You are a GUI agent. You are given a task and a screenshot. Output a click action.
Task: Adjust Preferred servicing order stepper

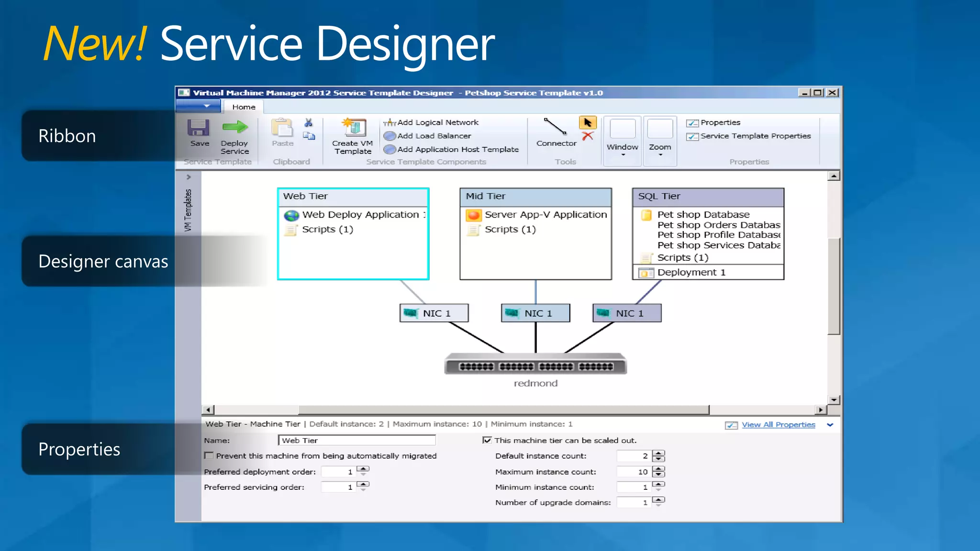[363, 486]
